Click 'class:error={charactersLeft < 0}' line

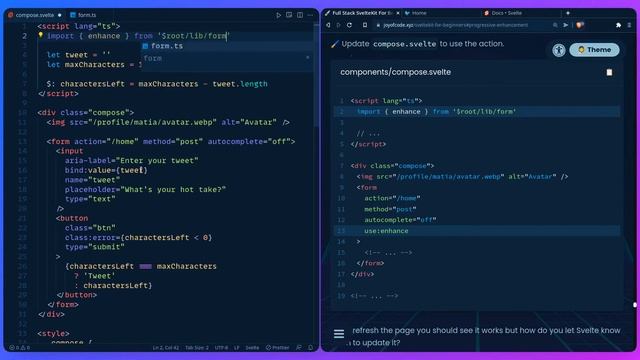pos(138,238)
